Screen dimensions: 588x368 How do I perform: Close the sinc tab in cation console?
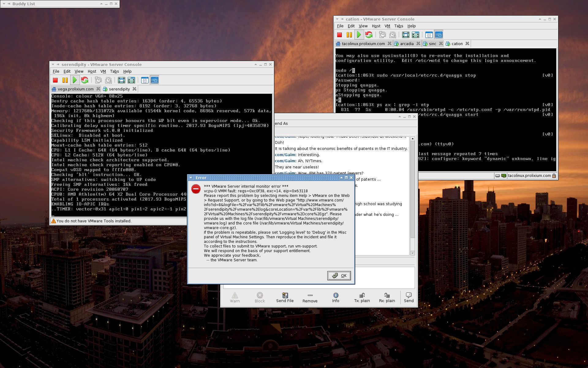pyautogui.click(x=441, y=44)
